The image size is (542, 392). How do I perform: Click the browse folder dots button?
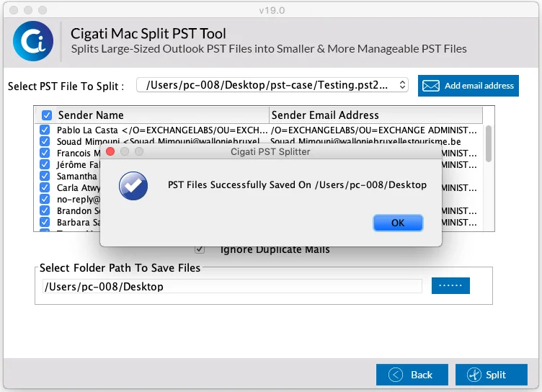tap(450, 285)
